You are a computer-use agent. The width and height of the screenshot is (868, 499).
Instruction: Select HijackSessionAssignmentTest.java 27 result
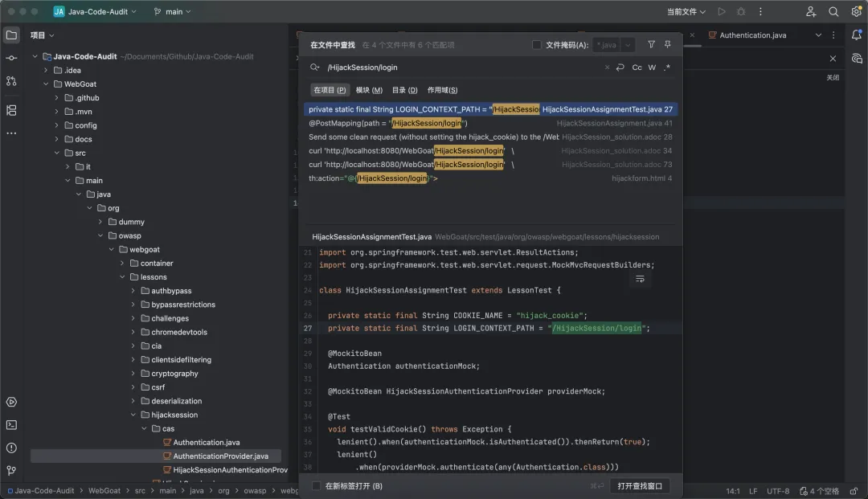[x=490, y=109]
